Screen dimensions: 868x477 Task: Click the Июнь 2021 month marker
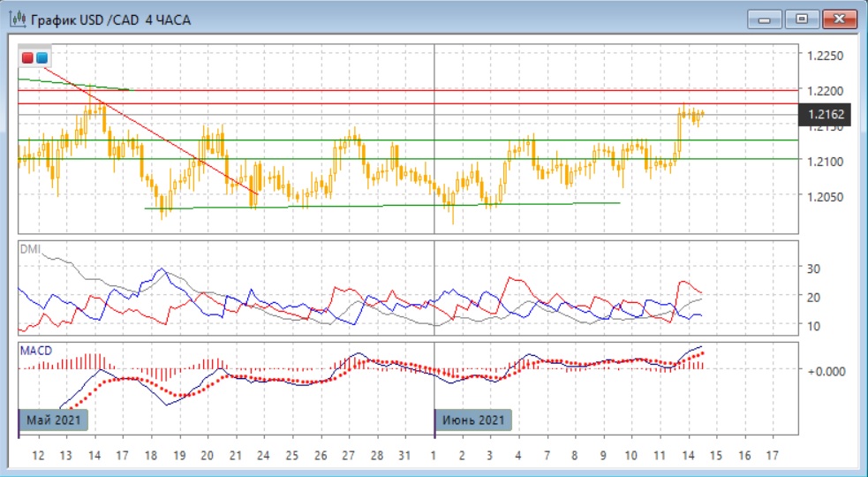point(474,420)
